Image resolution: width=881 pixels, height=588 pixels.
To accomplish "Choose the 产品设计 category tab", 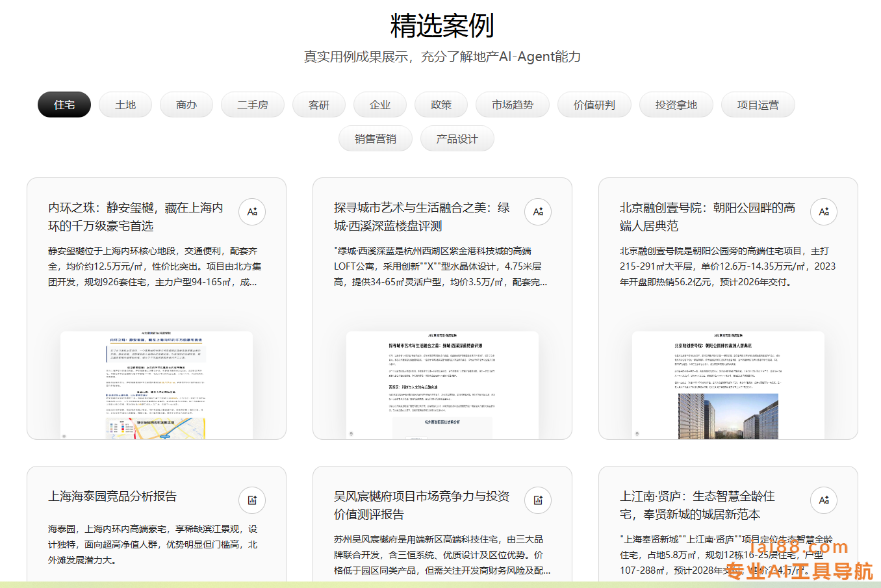I will [x=457, y=138].
